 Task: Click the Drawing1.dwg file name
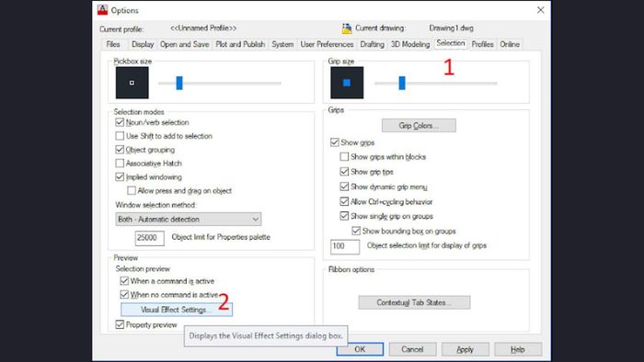tap(451, 28)
